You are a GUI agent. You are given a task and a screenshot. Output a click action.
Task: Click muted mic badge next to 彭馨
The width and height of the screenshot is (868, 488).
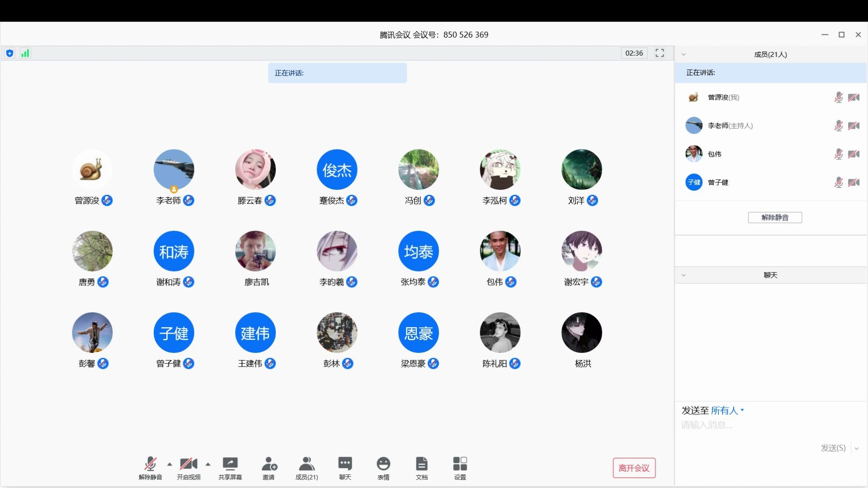tap(103, 363)
